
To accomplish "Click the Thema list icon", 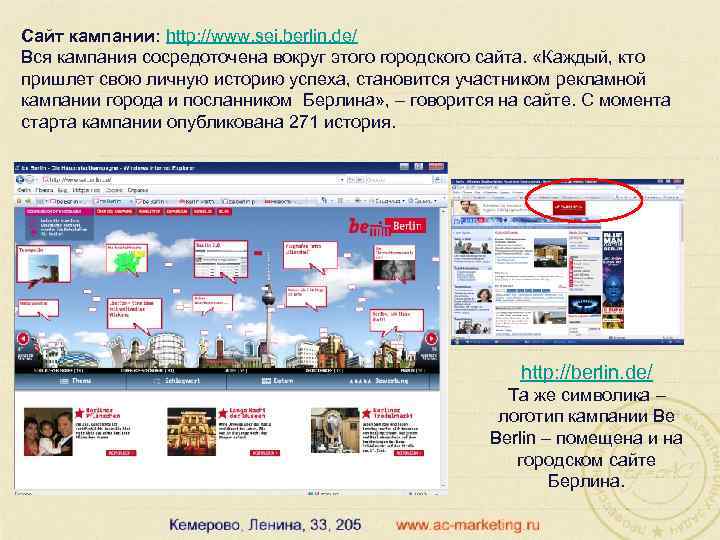I will tap(64, 381).
